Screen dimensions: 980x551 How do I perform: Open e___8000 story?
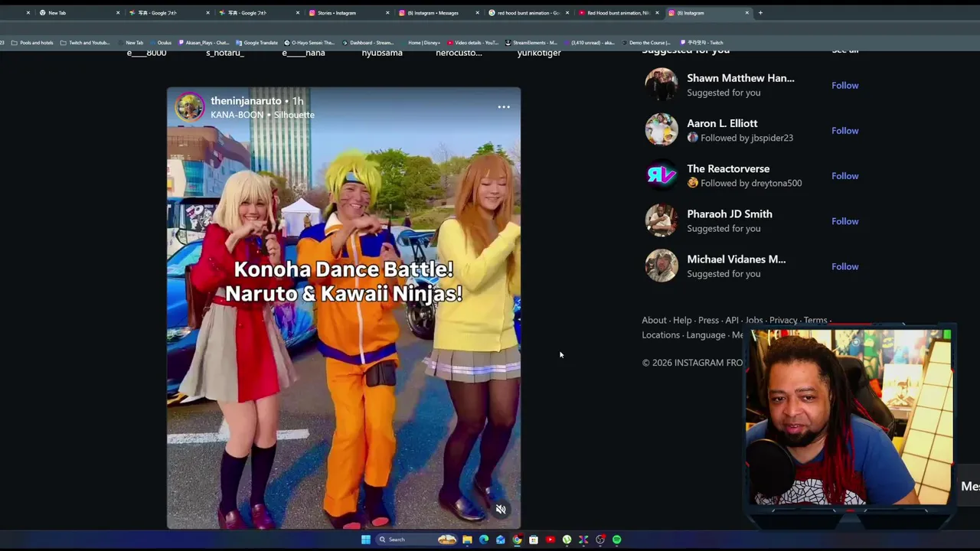coord(146,53)
